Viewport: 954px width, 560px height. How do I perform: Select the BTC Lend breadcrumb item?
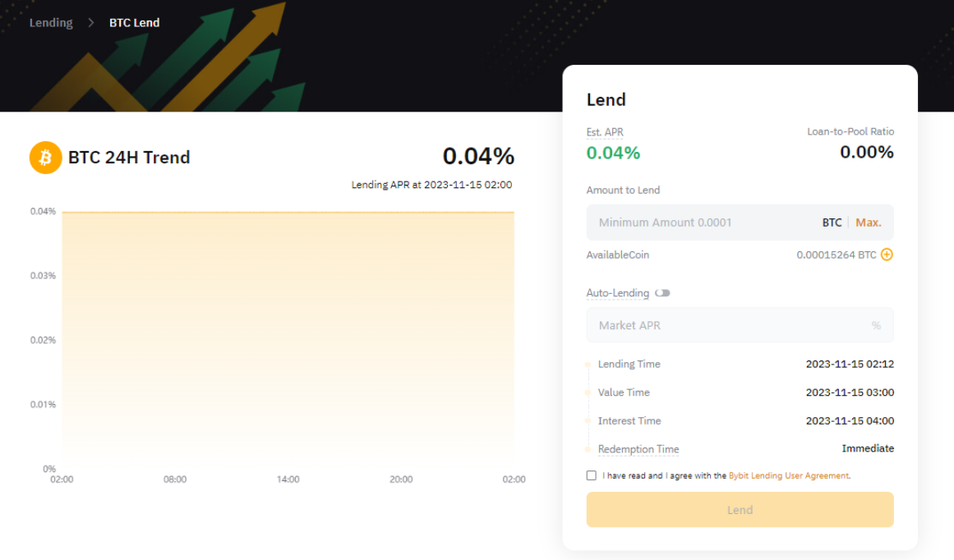point(134,22)
